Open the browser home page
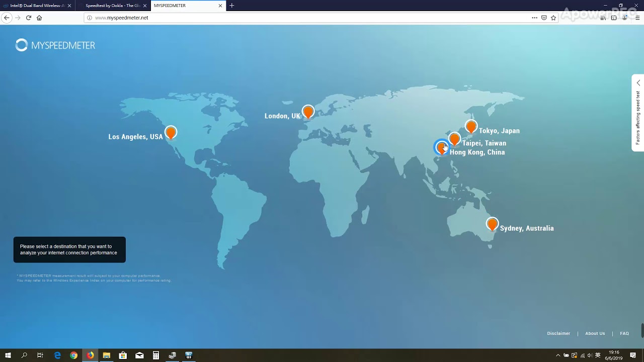 39,18
